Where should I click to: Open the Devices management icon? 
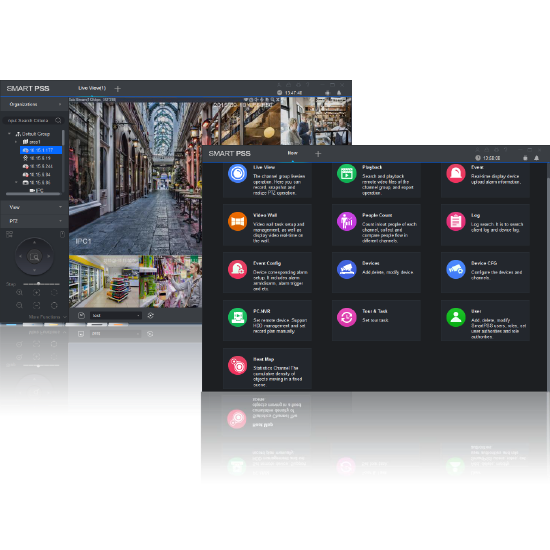click(x=347, y=269)
